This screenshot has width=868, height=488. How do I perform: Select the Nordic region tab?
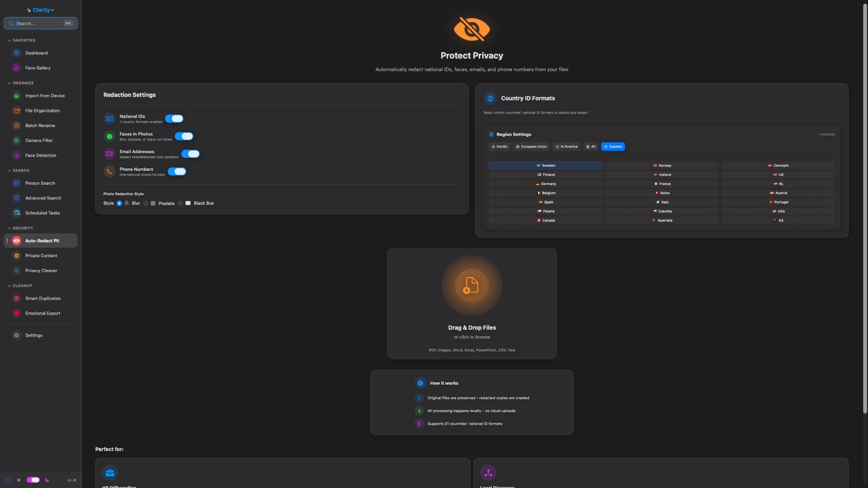(x=499, y=147)
